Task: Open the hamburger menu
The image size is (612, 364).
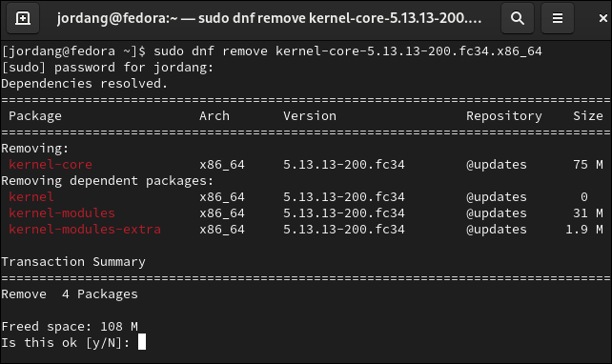Action: tap(558, 18)
